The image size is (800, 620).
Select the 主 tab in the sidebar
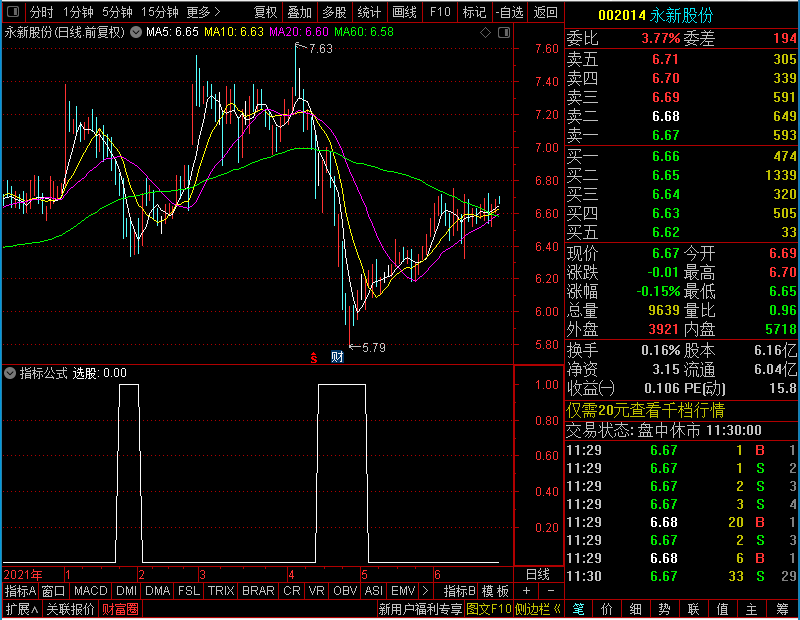point(752,609)
